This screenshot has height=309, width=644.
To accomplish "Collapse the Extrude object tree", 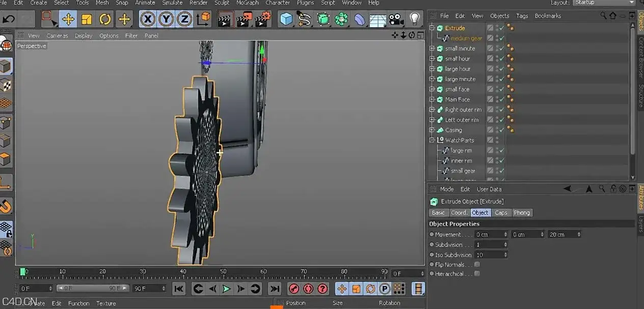I will pos(432,28).
